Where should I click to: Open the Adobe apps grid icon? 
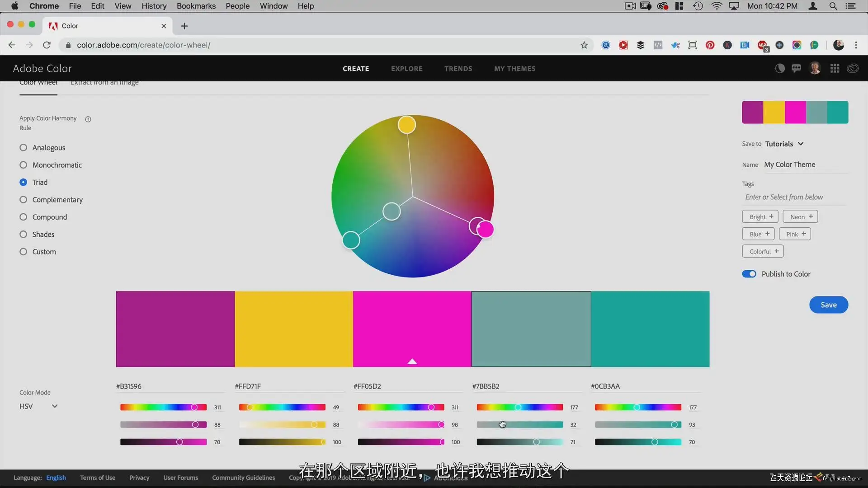click(835, 68)
